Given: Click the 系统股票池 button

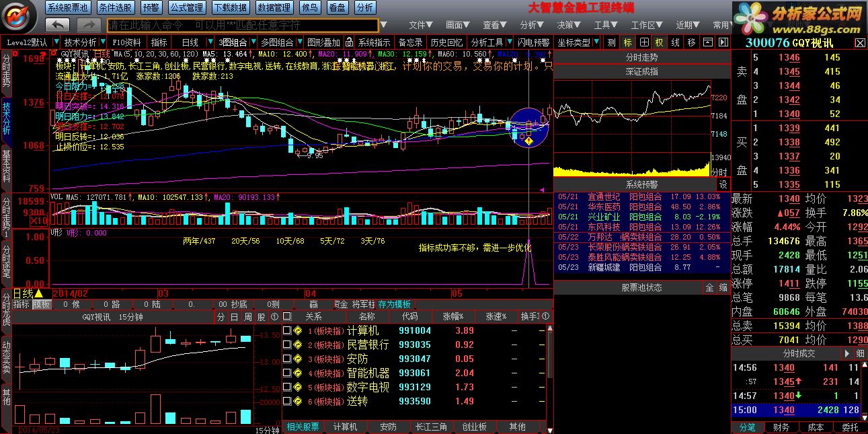Looking at the screenshot, I should (68, 7).
